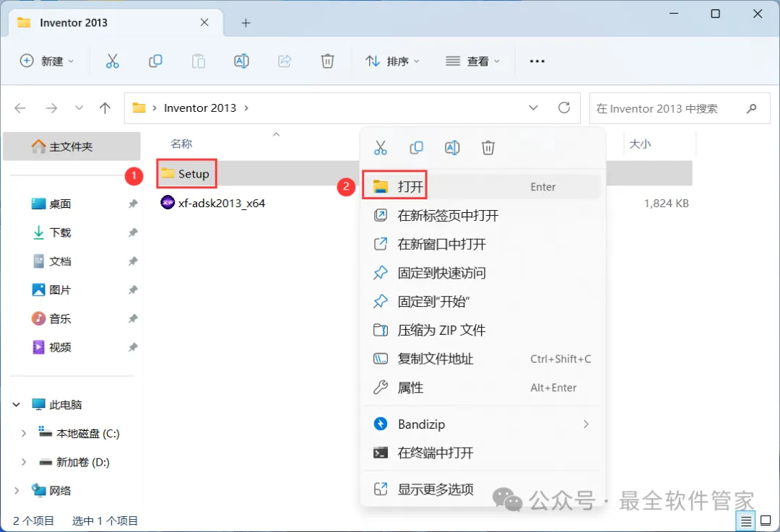This screenshot has width=780, height=532.
Task: Expand recent locations chevron
Action: pyautogui.click(x=79, y=108)
